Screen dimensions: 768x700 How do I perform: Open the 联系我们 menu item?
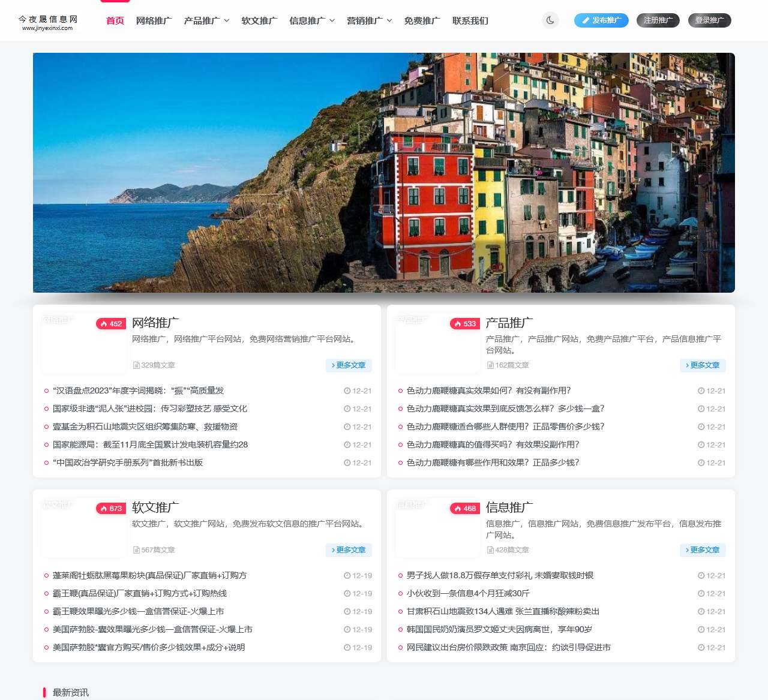[470, 20]
